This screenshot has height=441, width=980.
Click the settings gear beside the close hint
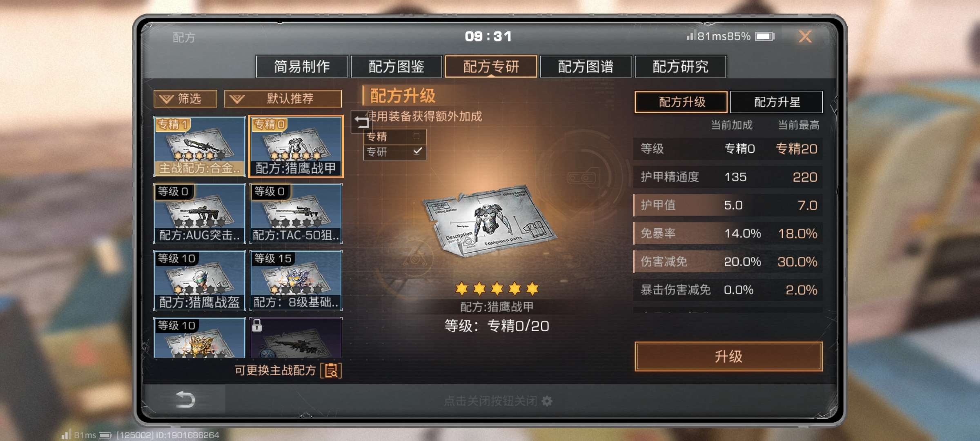[547, 401]
